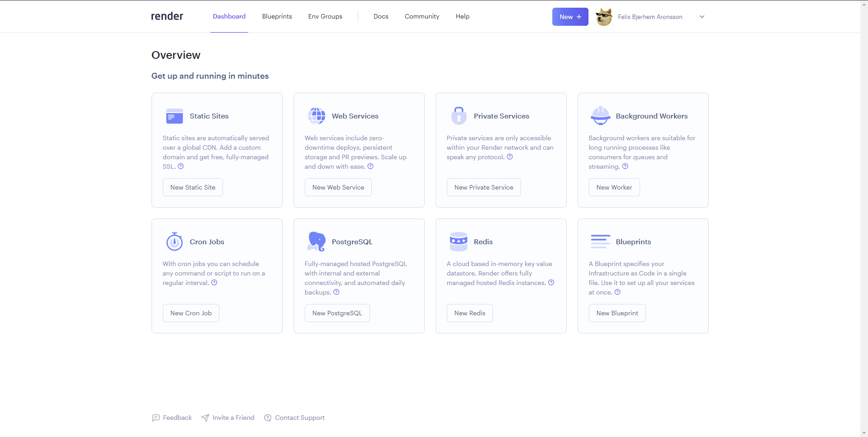Click the Web Services card title
This screenshot has width=868, height=437.
(x=355, y=116)
